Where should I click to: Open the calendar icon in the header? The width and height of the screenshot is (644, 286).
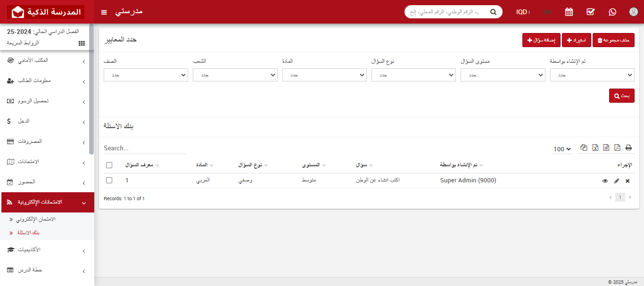pos(569,12)
